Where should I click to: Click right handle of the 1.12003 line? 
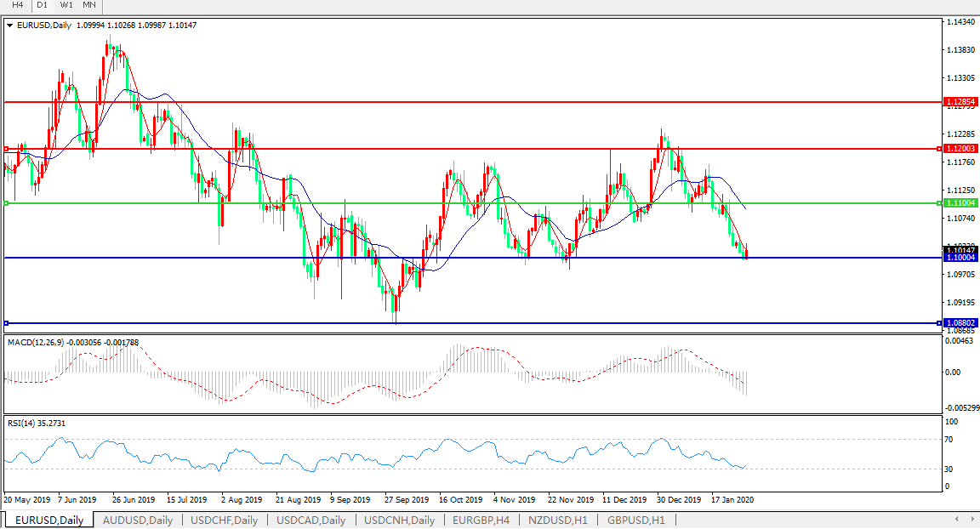click(x=939, y=149)
